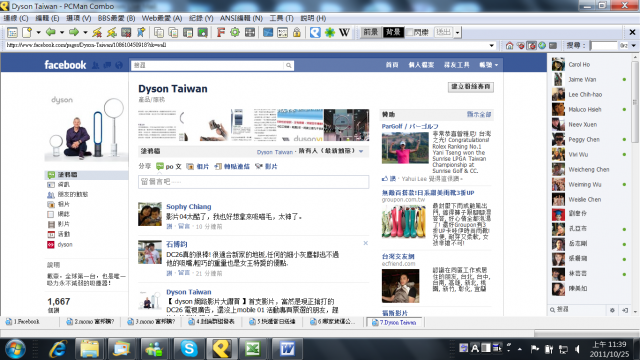Open the 編輯 (E) menu
The image size is (640, 360).
47,18
